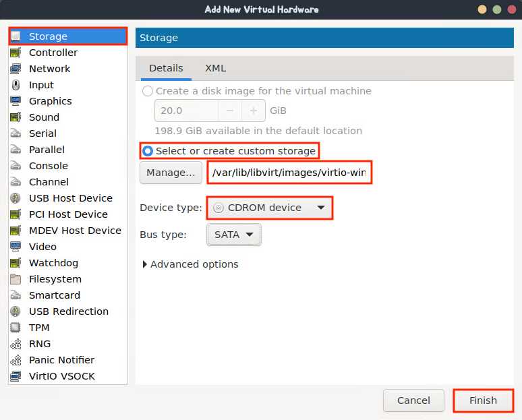Select the Network list entry label

coord(50,69)
